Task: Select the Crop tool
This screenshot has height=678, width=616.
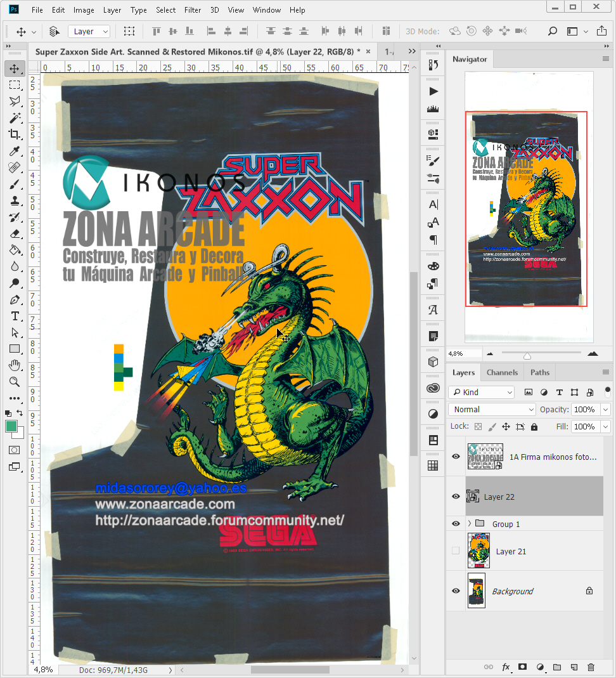Action: (x=15, y=134)
